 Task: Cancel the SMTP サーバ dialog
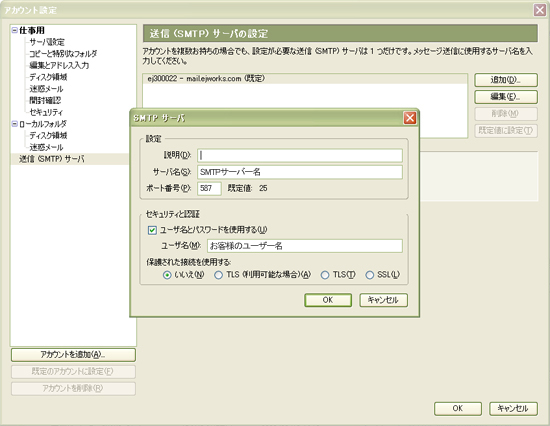click(x=383, y=300)
